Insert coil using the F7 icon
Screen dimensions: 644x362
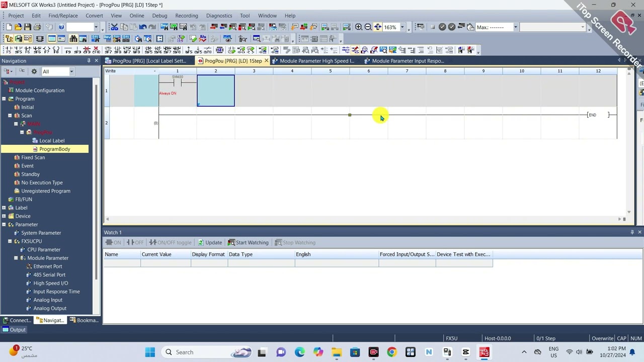click(46, 50)
